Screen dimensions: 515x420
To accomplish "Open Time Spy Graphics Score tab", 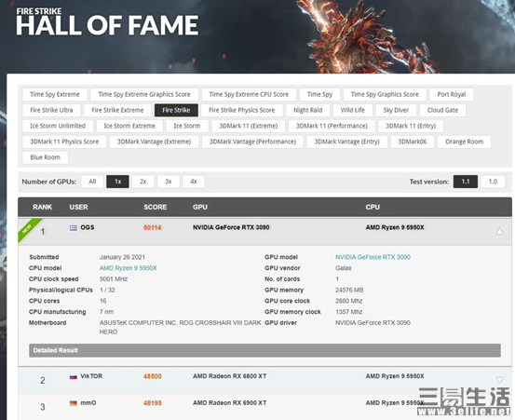I will point(385,95).
